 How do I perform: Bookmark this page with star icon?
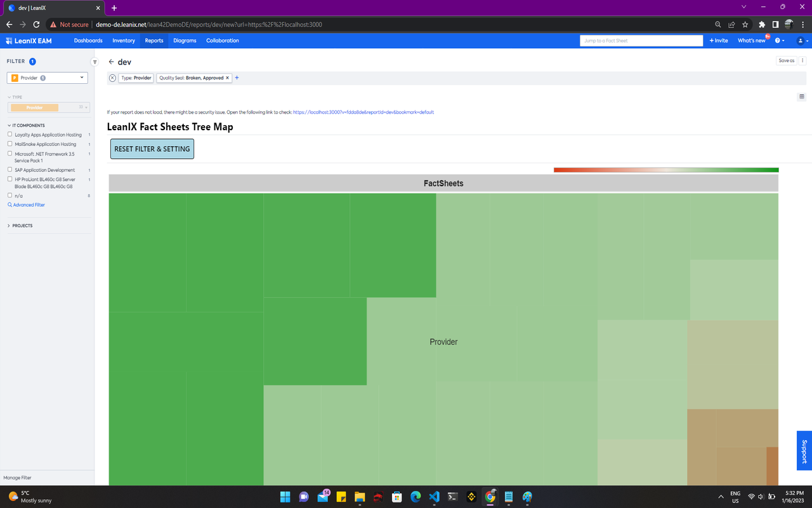click(745, 25)
